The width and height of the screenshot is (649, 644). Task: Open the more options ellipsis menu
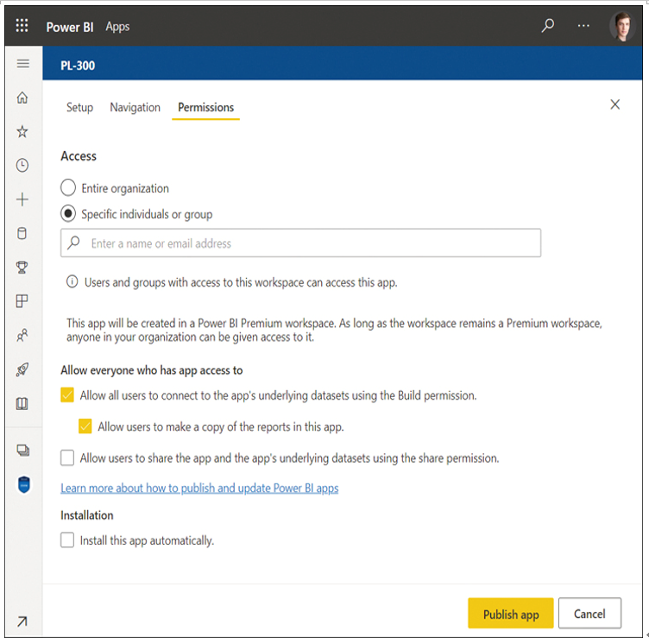click(x=583, y=26)
